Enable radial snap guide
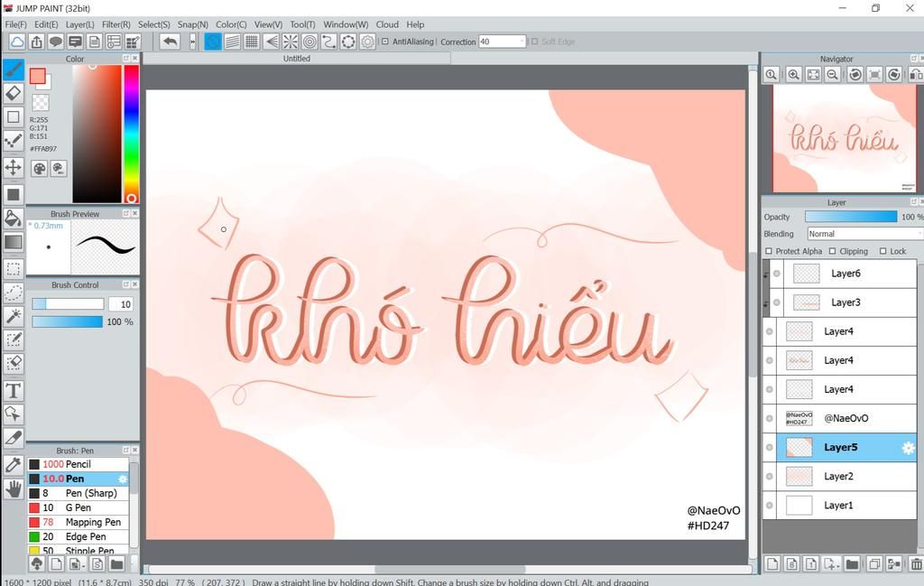Viewport: 924px width, 586px height. (291, 42)
